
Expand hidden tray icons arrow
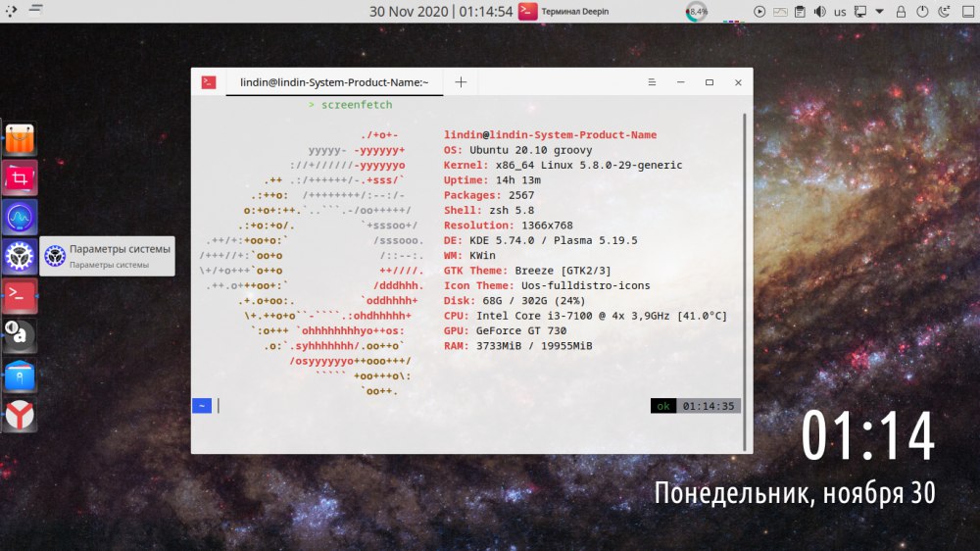(x=879, y=11)
